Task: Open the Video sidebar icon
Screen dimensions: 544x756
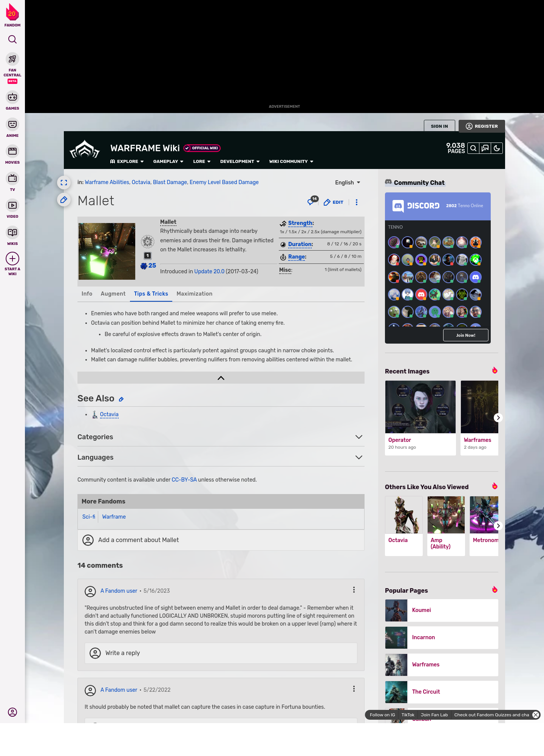Action: [x=12, y=205]
